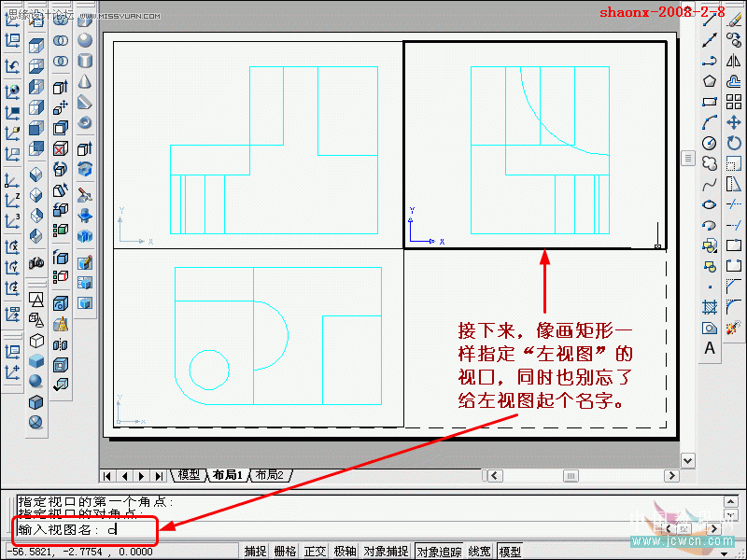This screenshot has height=560, width=747.
Task: Toggle 极轴 polar tracking
Action: [345, 552]
